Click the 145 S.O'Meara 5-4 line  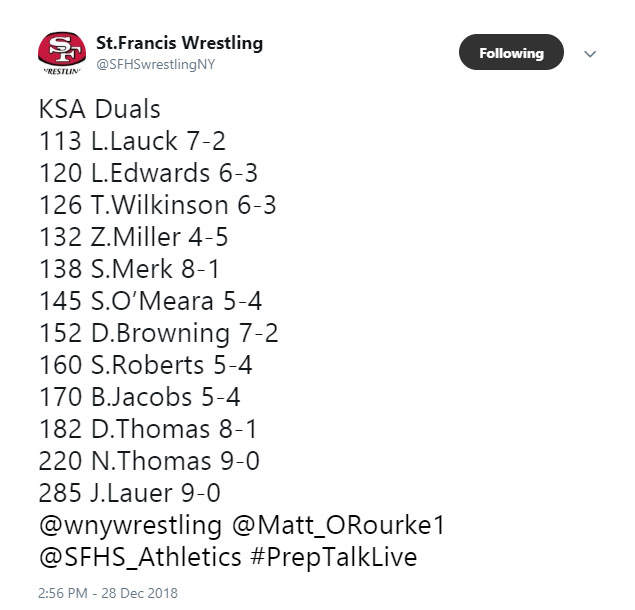(x=150, y=301)
